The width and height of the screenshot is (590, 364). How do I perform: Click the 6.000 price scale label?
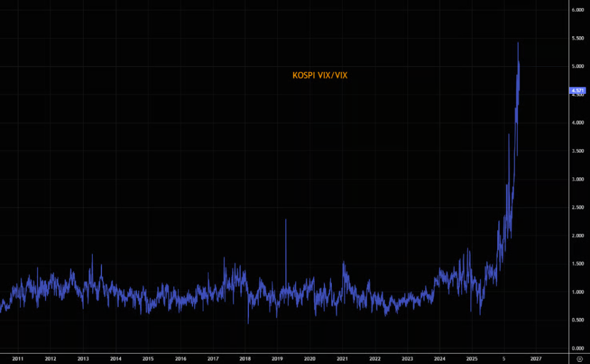(x=578, y=10)
